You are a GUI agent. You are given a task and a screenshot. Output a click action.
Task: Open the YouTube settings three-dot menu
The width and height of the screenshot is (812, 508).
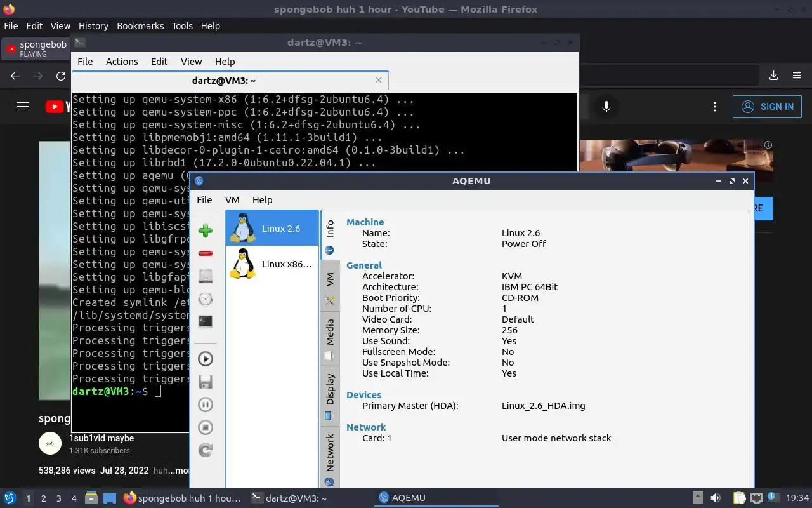pos(715,107)
